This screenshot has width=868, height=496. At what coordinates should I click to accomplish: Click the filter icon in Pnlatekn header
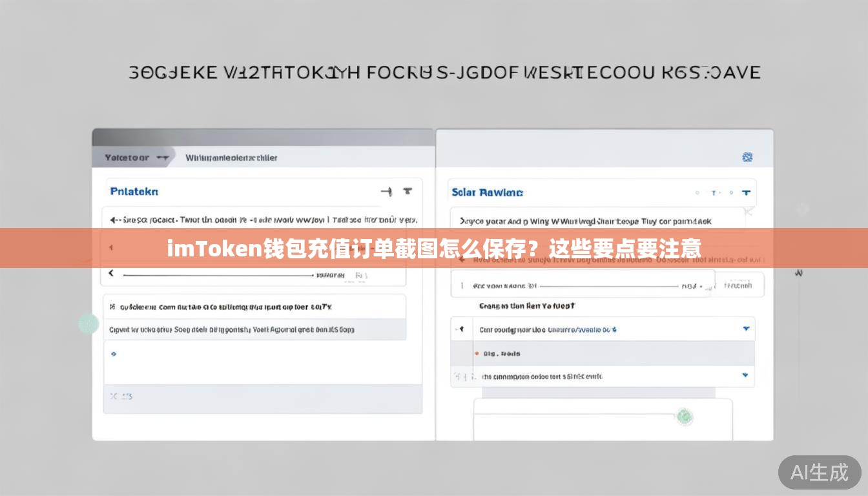tap(407, 191)
